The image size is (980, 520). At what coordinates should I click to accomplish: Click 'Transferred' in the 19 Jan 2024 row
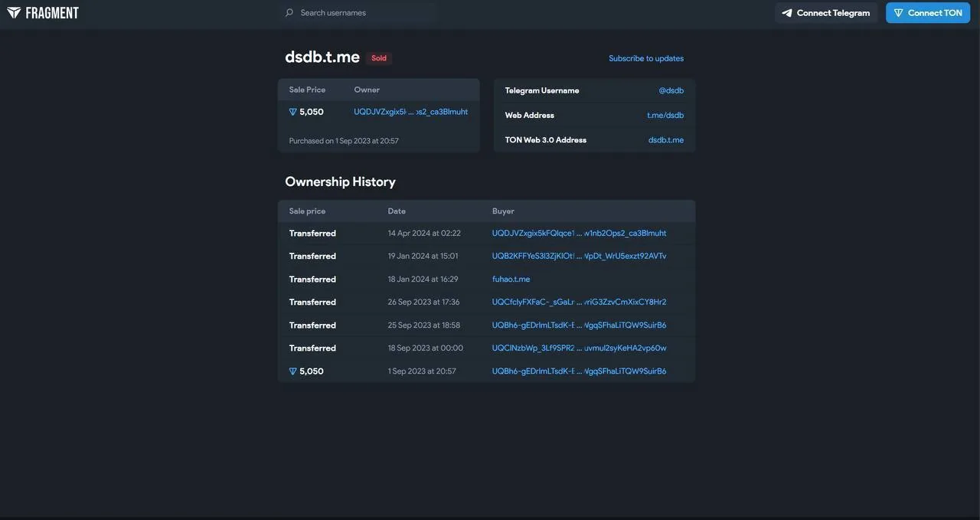pos(312,257)
